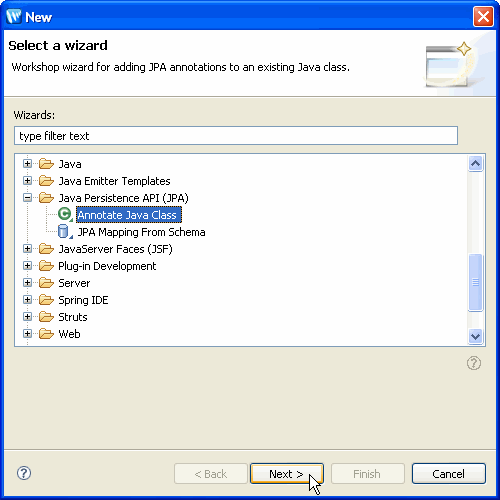This screenshot has height=500, width=500.
Task: Click the help question mark icon at bottom left
Action: click(x=24, y=473)
